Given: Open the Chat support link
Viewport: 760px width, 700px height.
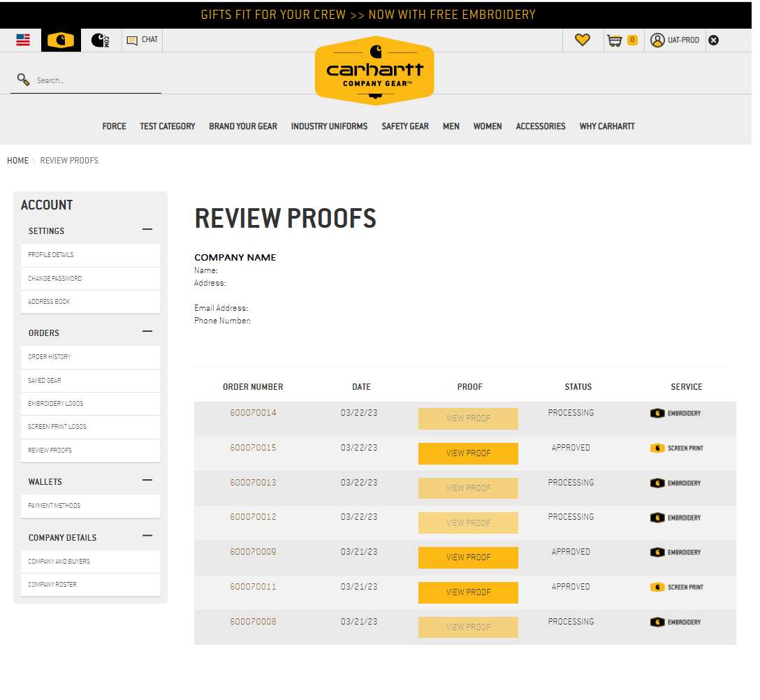Looking at the screenshot, I should (142, 40).
